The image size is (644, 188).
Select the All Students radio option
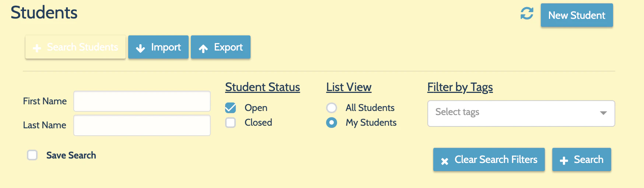pos(332,108)
